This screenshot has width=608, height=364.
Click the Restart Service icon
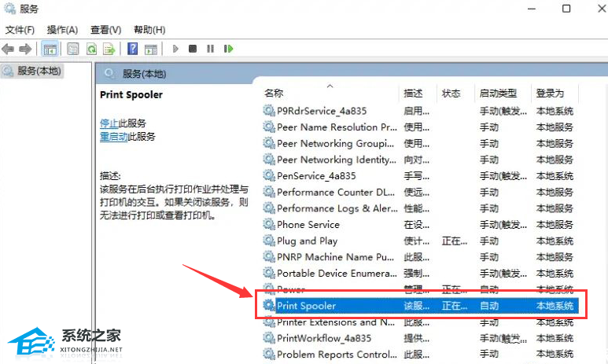coord(228,49)
